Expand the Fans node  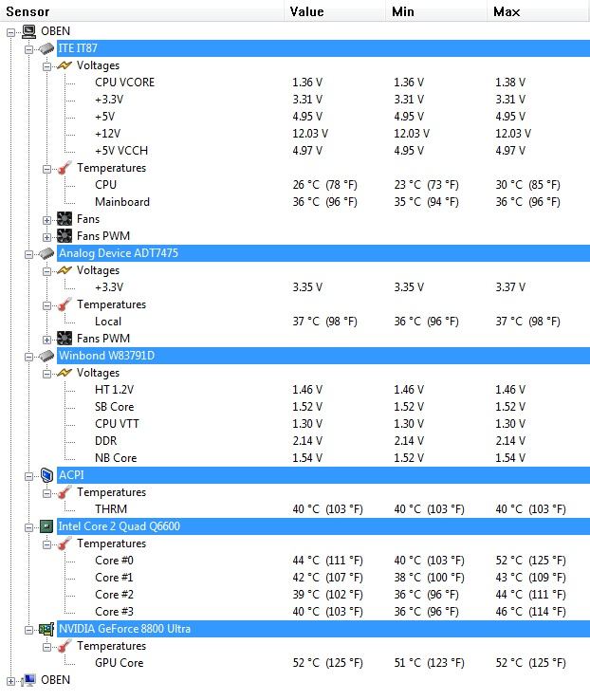(46, 220)
